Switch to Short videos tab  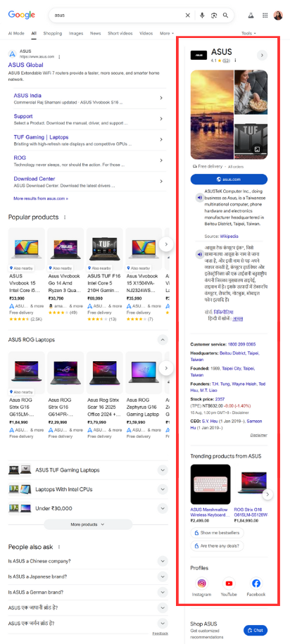click(x=120, y=33)
